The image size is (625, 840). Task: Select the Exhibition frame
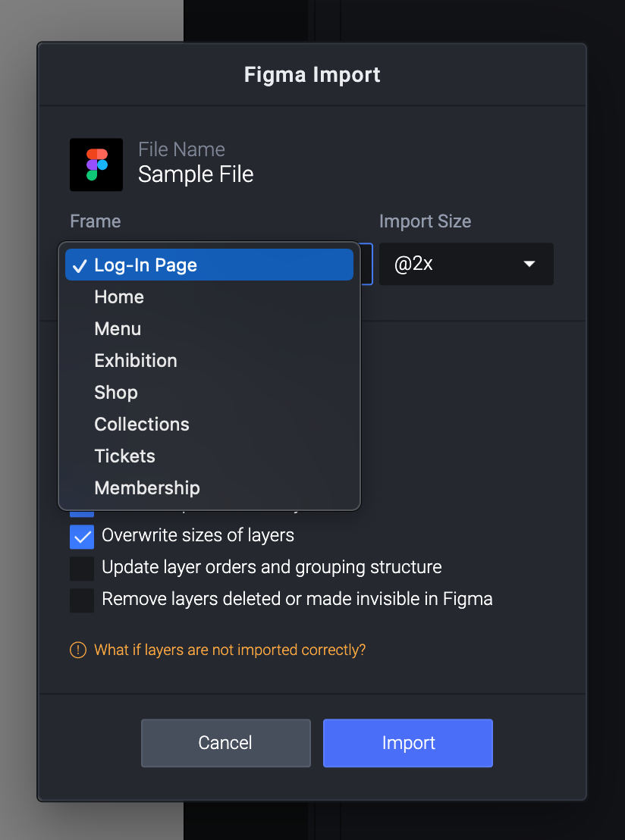209,361
